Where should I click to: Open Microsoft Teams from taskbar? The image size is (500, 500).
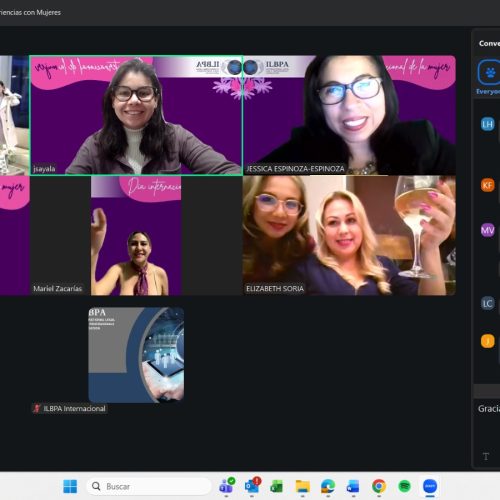point(226,486)
